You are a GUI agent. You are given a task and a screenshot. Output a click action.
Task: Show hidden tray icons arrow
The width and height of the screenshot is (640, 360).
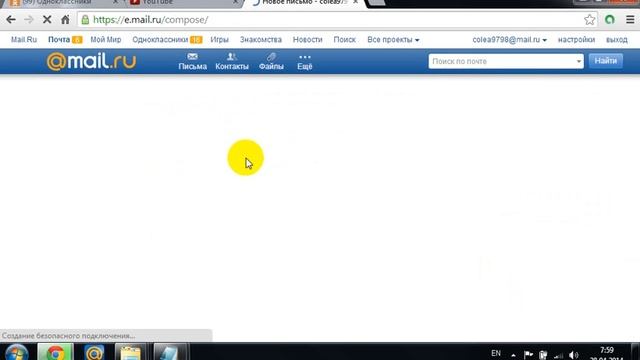(513, 356)
